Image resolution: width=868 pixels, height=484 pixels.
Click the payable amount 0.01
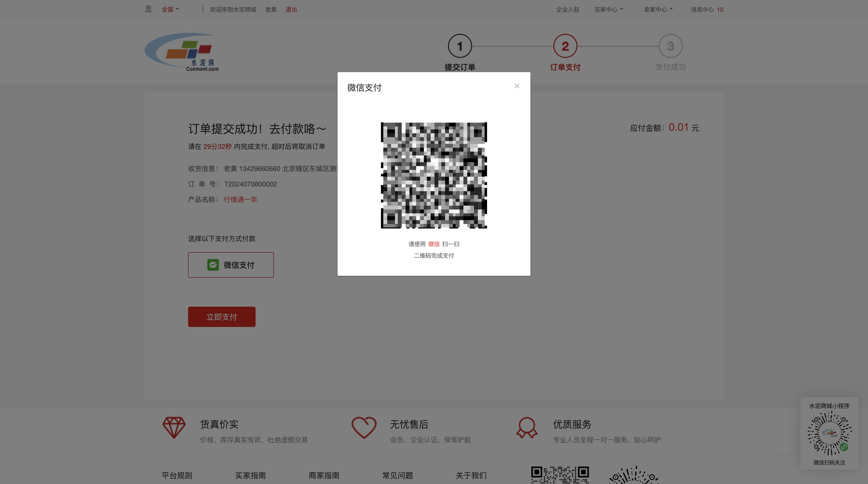[x=678, y=127]
